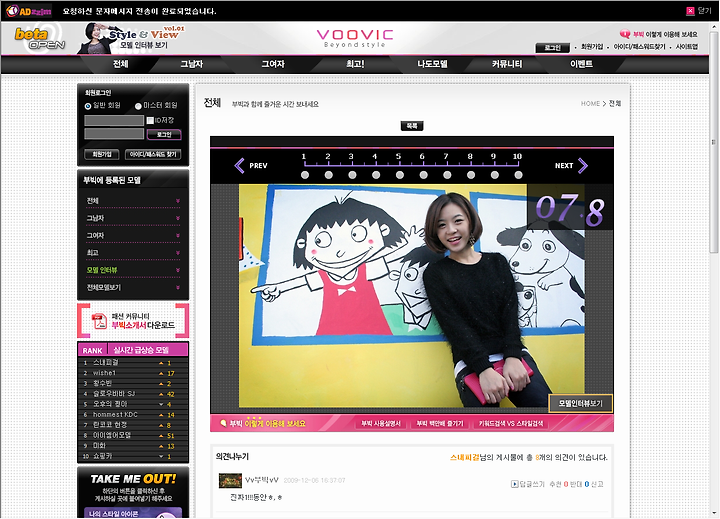Click the sidebar 로그인 button
720x519 pixels.
[164, 135]
